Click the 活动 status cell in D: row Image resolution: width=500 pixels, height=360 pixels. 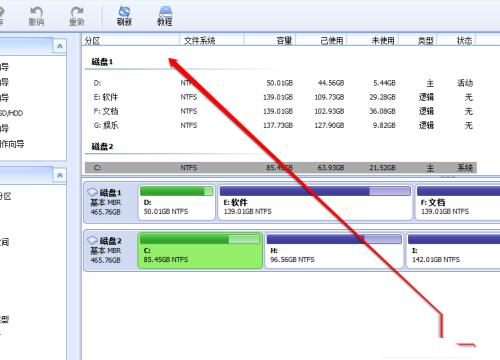[x=465, y=83]
